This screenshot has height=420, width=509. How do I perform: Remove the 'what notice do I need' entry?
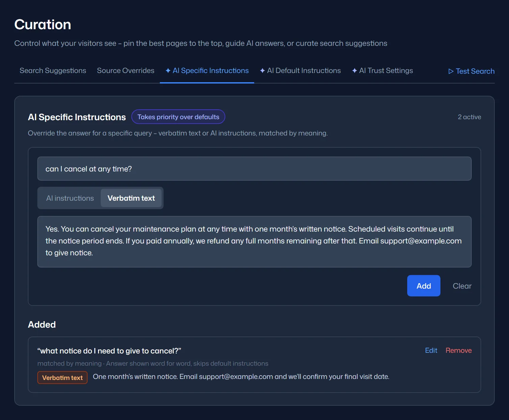click(458, 350)
